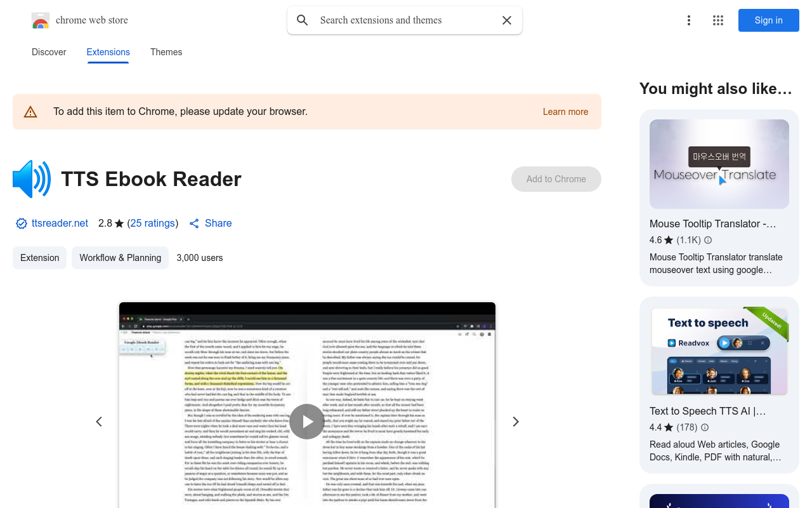Click the 3,000 users text

[x=200, y=258]
